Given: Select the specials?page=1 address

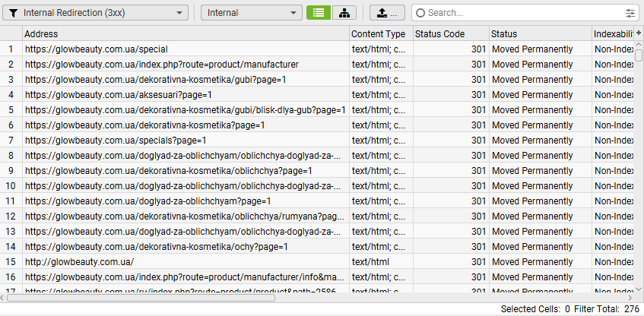Looking at the screenshot, I should (x=116, y=141).
